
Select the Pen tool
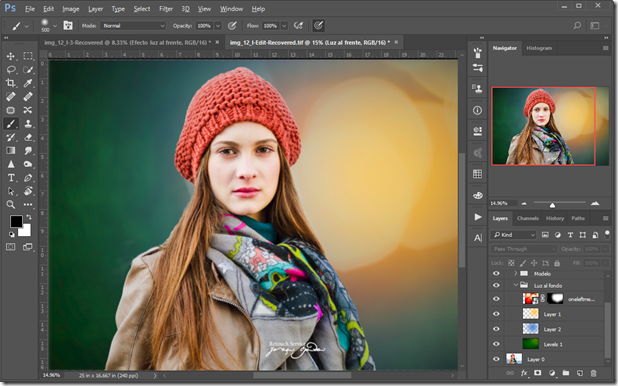[28, 178]
